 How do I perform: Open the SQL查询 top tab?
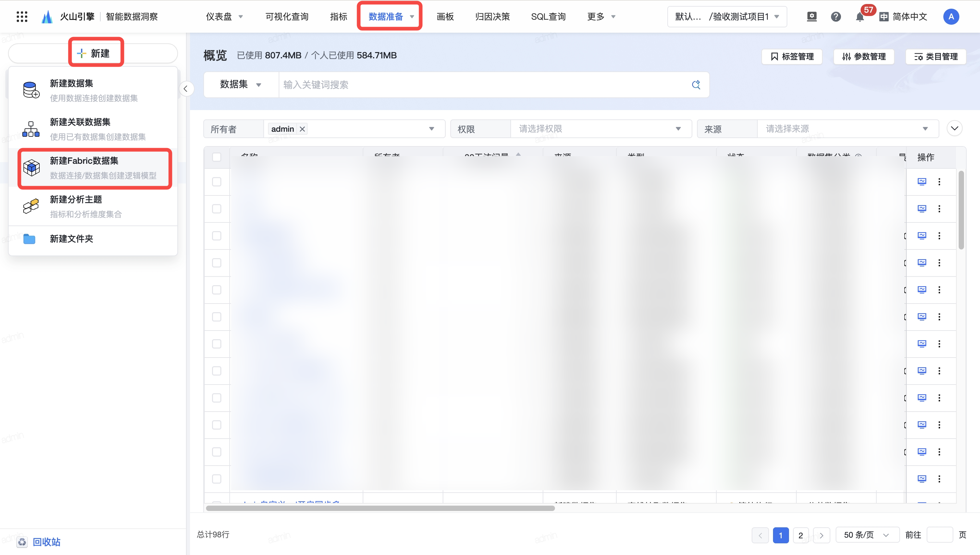[x=548, y=16]
